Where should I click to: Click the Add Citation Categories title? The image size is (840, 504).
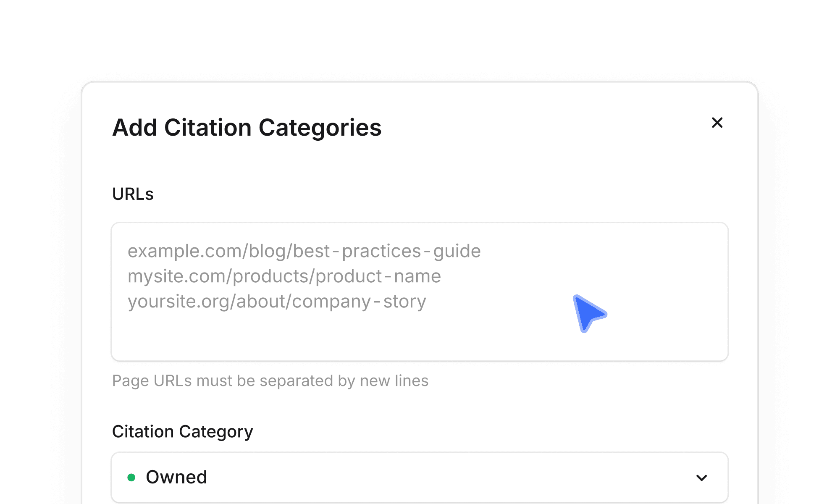pos(247,128)
